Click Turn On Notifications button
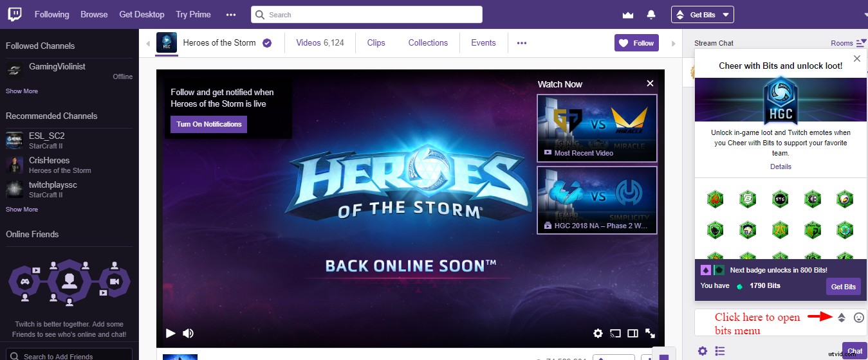868x360 pixels. tap(209, 124)
